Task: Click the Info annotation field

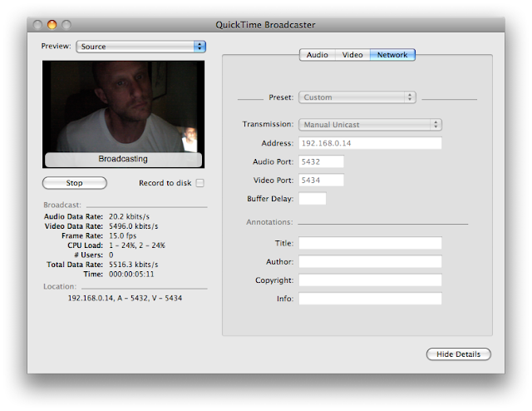Action: [x=370, y=299]
